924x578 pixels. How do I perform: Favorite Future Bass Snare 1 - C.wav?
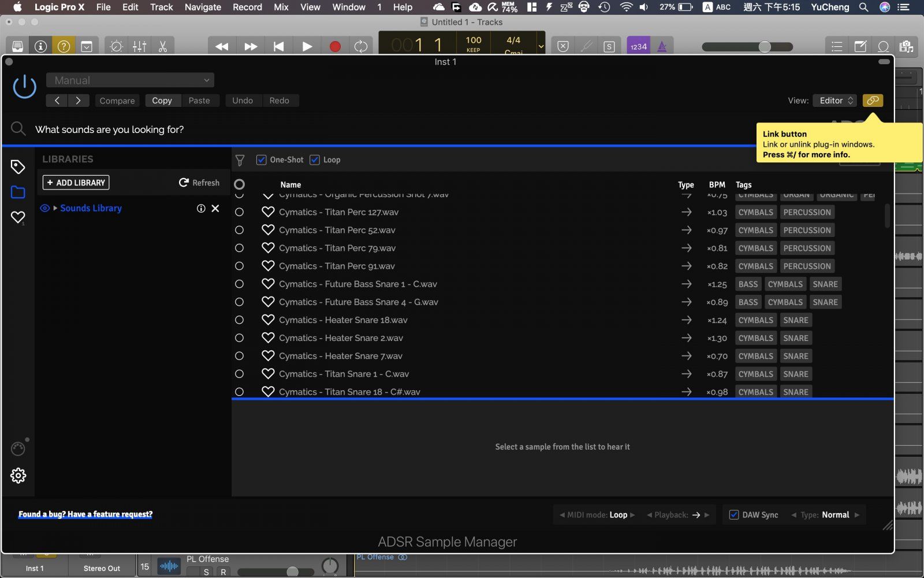[268, 284]
